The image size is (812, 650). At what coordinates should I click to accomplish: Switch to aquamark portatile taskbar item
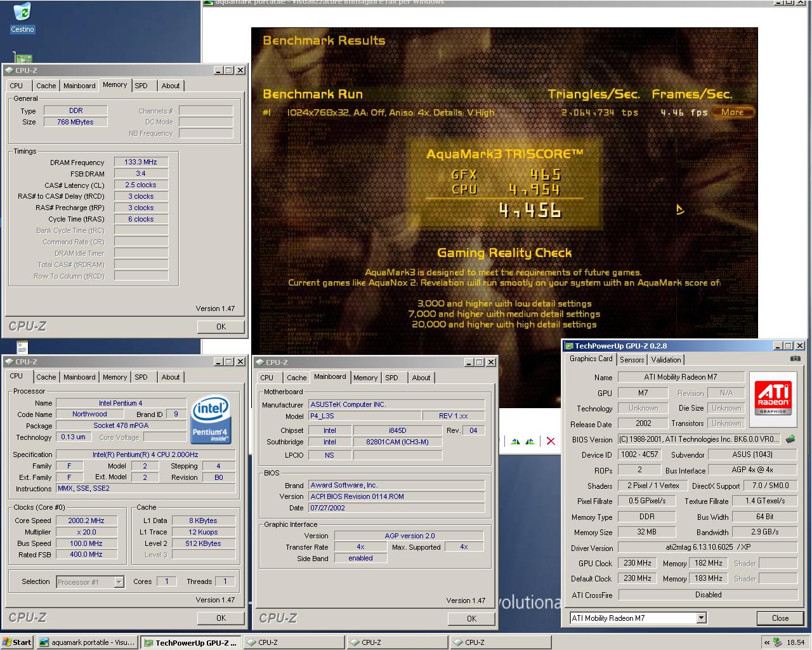87,642
